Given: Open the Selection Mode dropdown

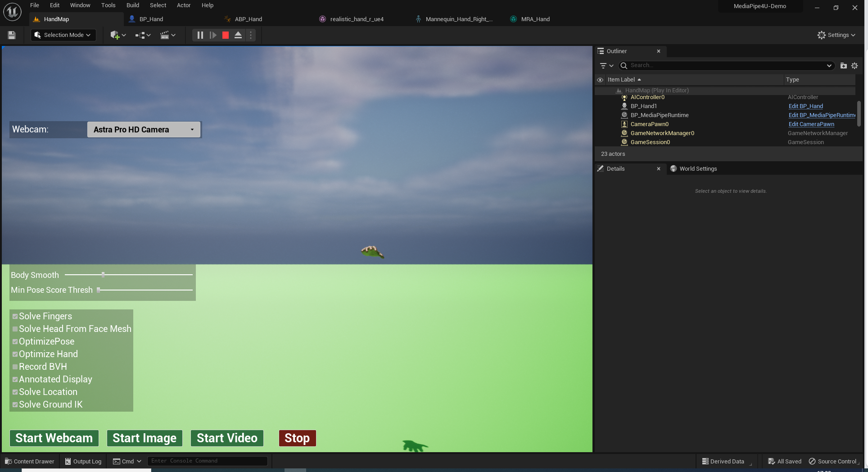Looking at the screenshot, I should [x=63, y=35].
